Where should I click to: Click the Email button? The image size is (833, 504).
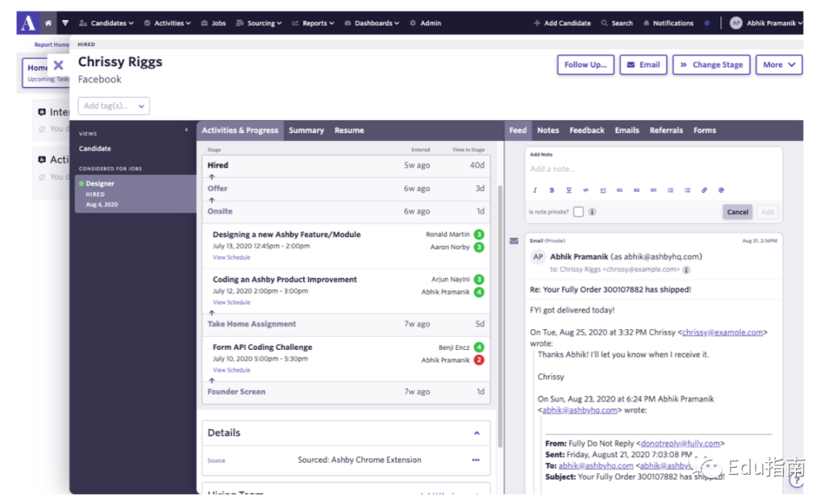643,65
